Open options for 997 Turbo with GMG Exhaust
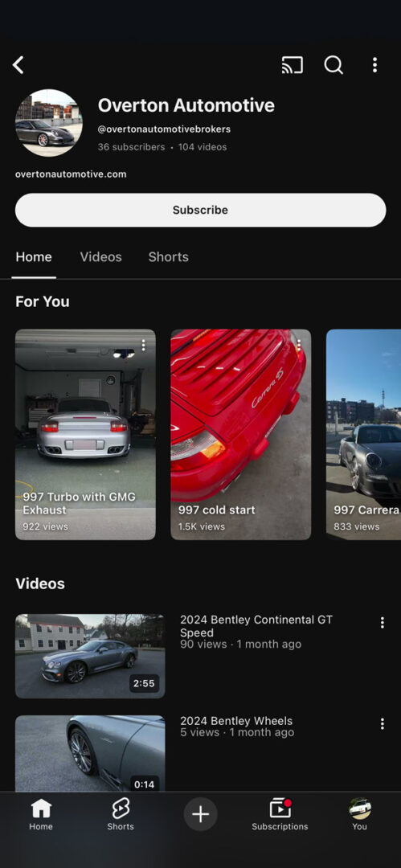Screen dimensions: 401x868 pos(144,346)
